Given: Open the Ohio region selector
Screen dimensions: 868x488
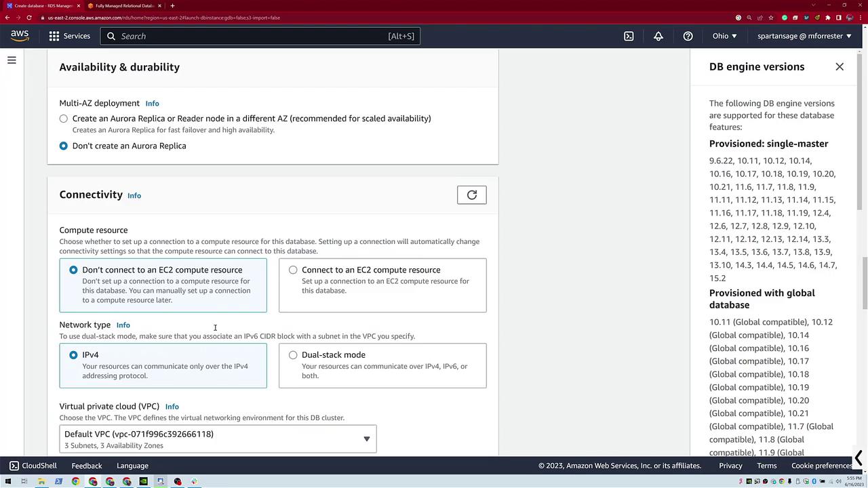Looking at the screenshot, I should coord(724,36).
